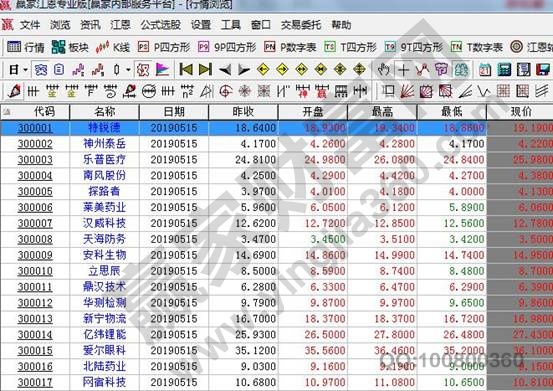This screenshot has height=391, width=553.
Task: Select the crosshair cursor tool
Action: click(x=403, y=70)
